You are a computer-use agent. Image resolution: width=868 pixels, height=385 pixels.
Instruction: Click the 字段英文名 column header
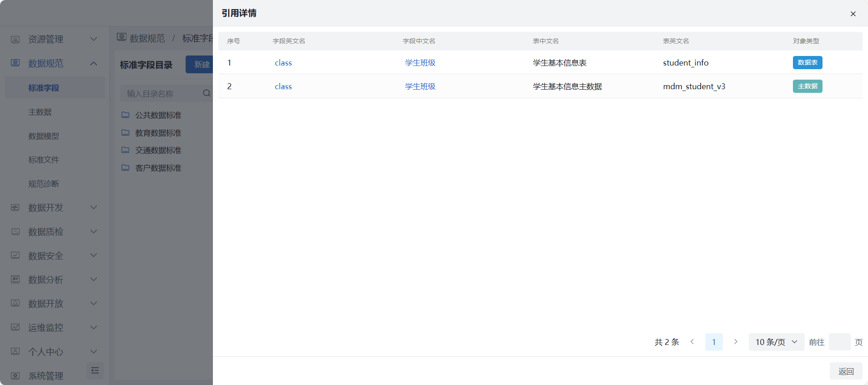tap(289, 41)
